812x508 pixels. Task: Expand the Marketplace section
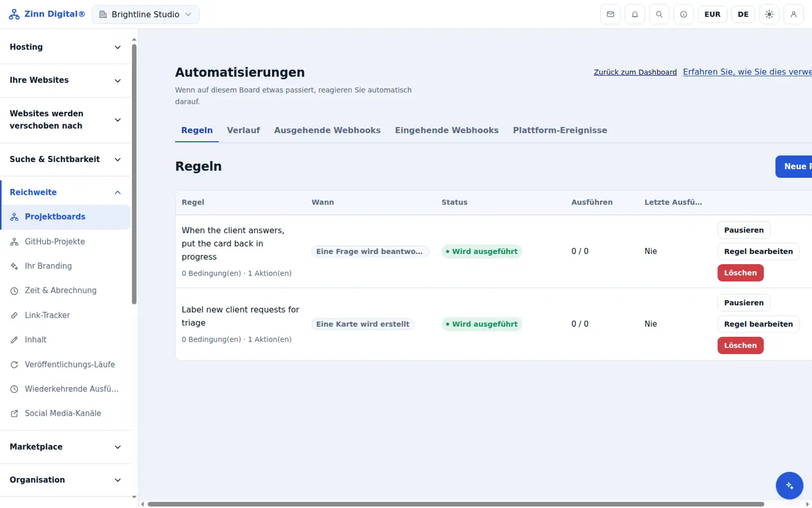[65, 446]
